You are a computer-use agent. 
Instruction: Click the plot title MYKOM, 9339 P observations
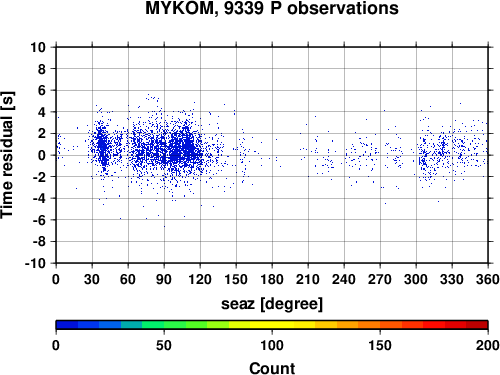click(272, 8)
